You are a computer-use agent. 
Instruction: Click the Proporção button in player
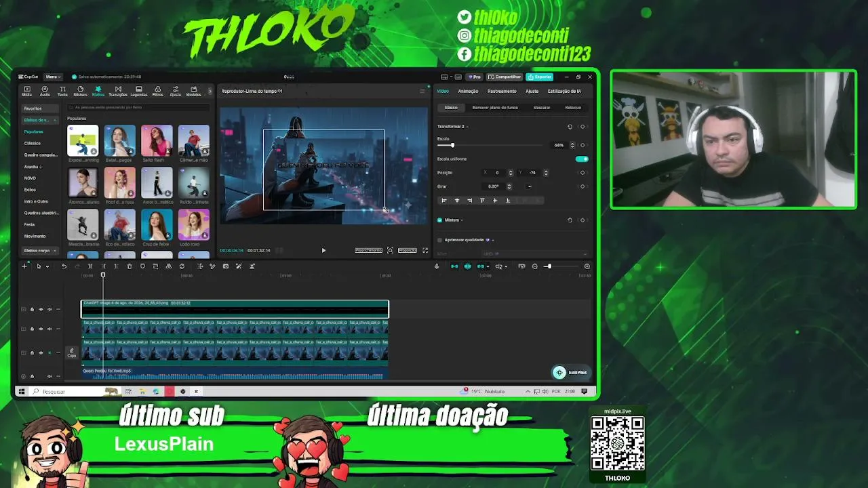pyautogui.click(x=407, y=250)
